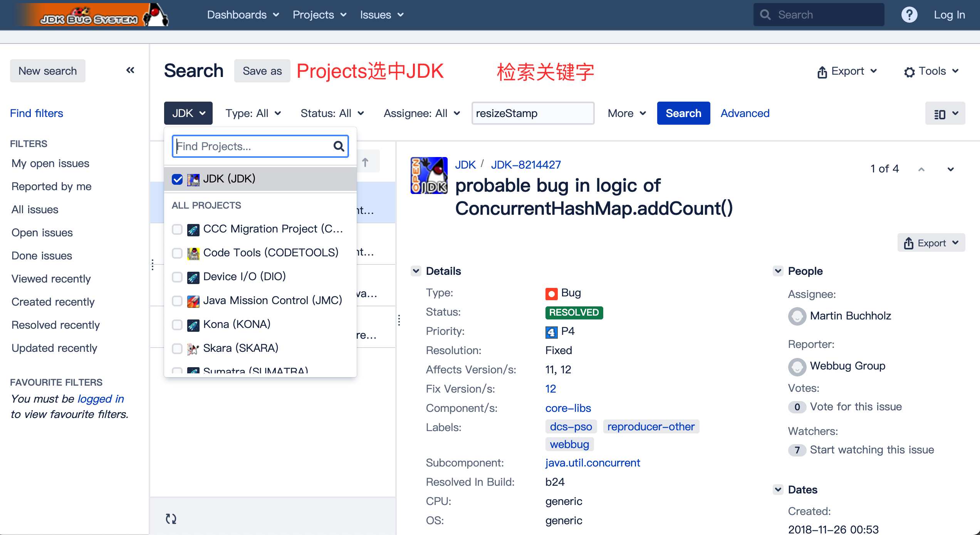The image size is (980, 535).
Task: Expand the Status All filter dropdown
Action: pos(332,113)
